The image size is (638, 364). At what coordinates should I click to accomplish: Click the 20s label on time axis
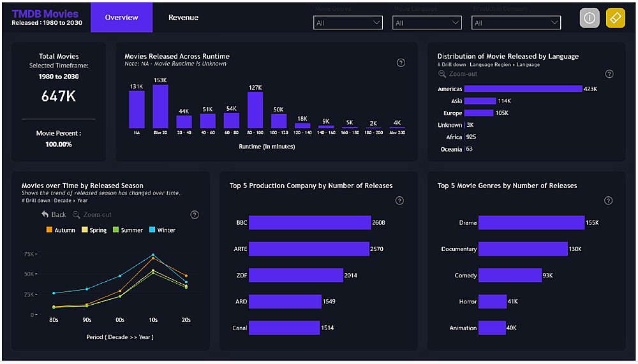[186, 320]
